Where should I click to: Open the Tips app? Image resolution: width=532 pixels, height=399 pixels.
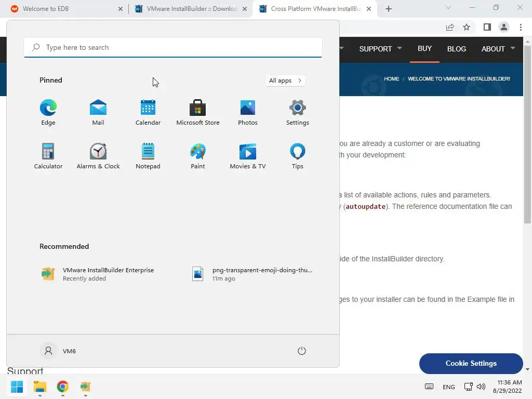(x=298, y=156)
